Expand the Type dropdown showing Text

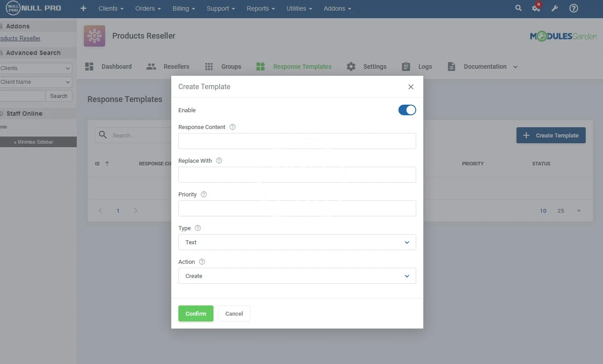(297, 242)
